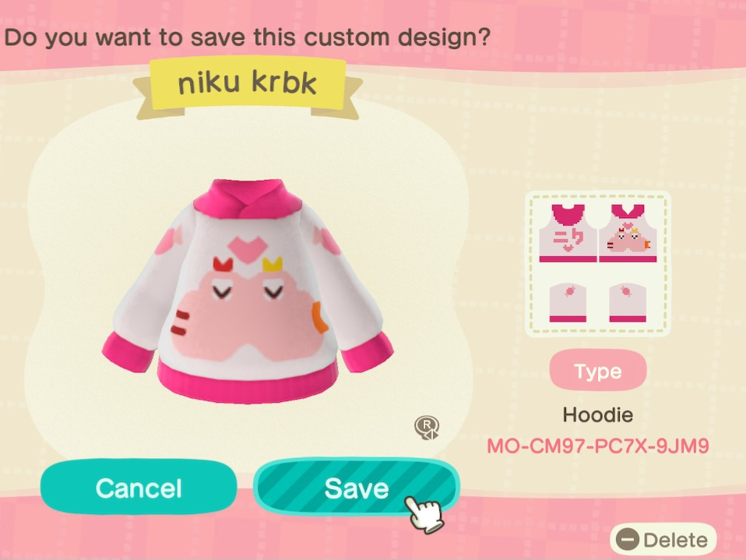Click the Hoodie type text
746x560 pixels.
[598, 415]
